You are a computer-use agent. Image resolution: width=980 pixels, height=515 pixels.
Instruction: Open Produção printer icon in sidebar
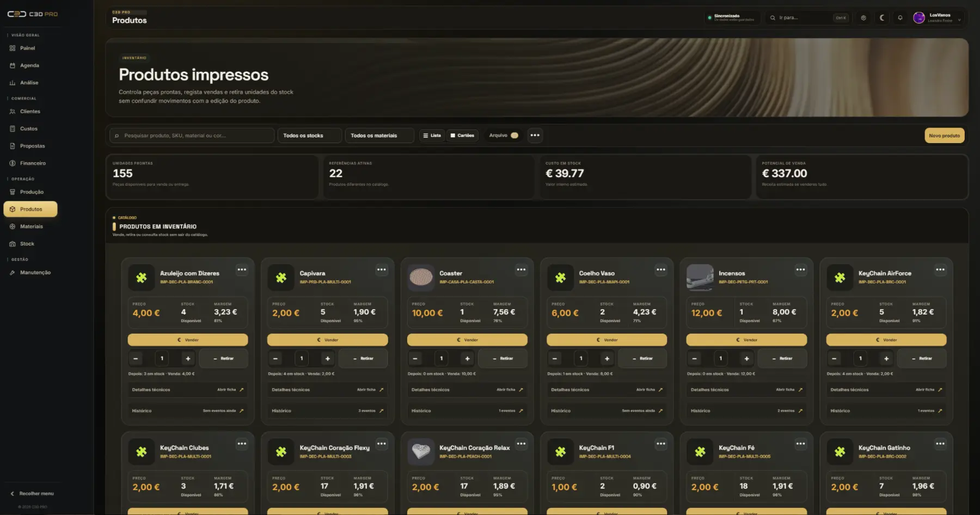13,192
